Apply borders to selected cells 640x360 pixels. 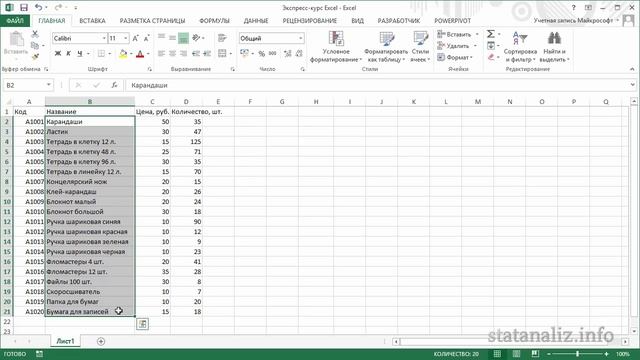click(101, 53)
